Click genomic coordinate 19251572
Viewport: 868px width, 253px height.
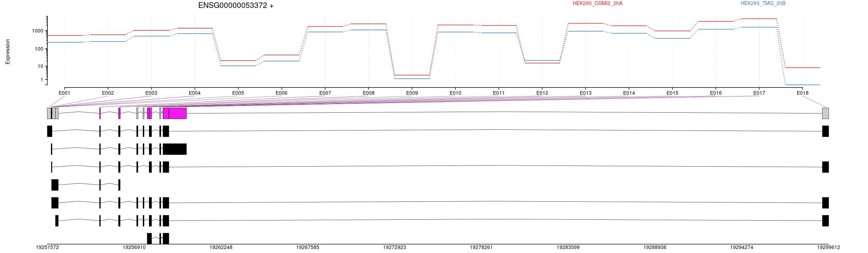coord(47,248)
